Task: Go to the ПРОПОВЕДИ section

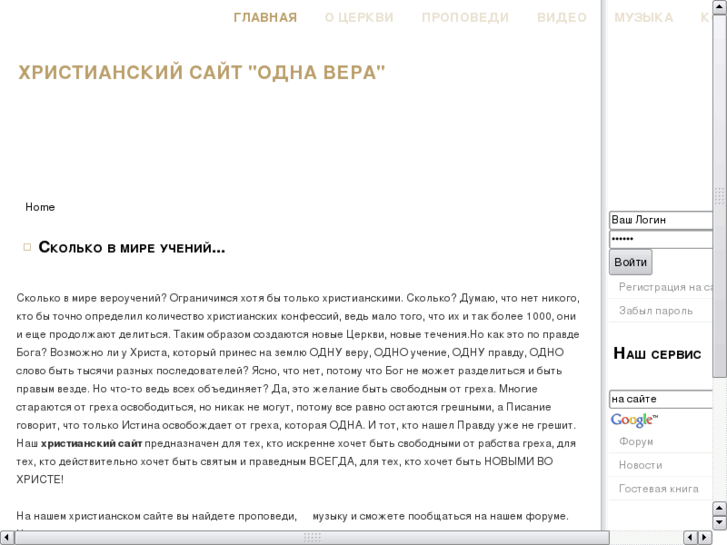Action: [465, 18]
